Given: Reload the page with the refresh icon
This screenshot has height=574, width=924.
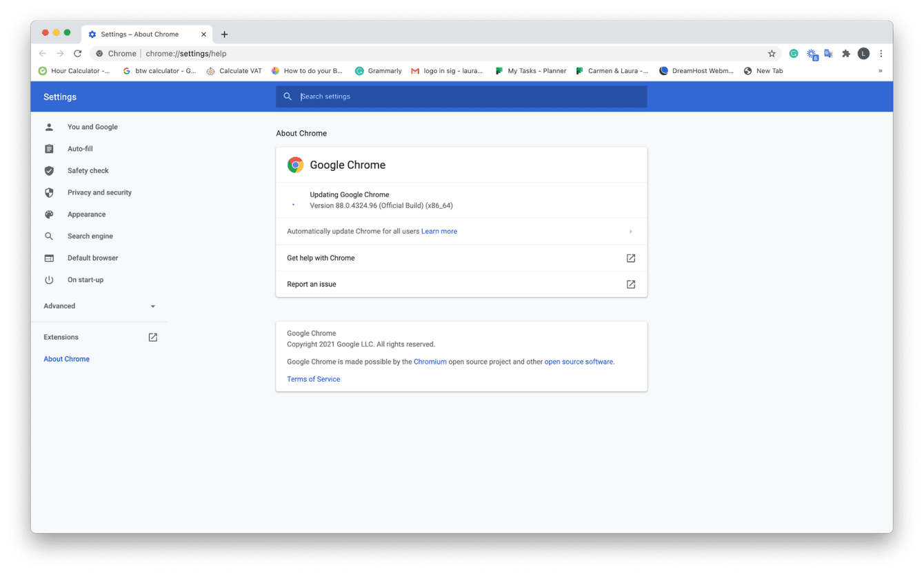Looking at the screenshot, I should (x=77, y=53).
